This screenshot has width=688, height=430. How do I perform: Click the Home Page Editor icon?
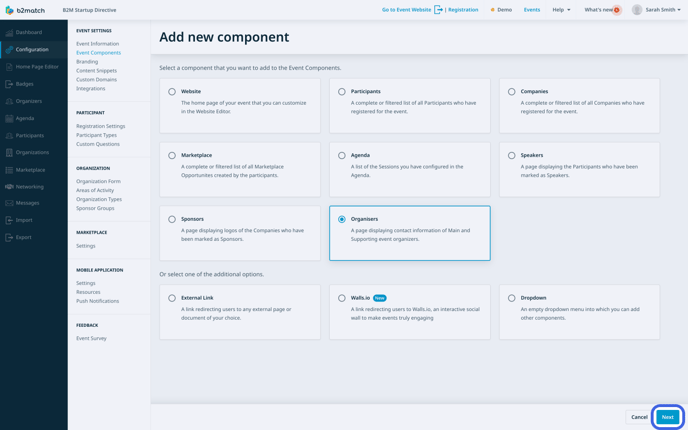tap(9, 67)
